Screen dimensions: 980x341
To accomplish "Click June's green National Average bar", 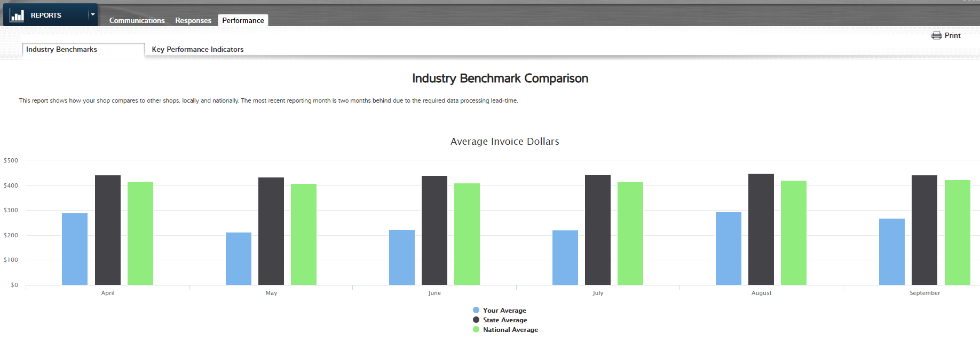I will click(x=467, y=234).
